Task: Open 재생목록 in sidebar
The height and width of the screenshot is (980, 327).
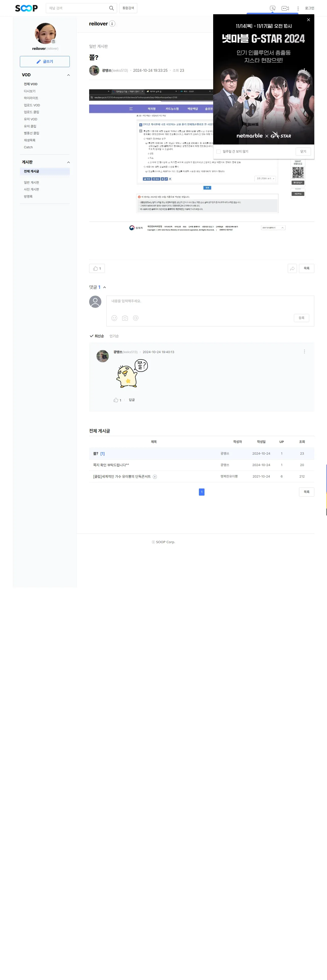Action: pyautogui.click(x=30, y=140)
